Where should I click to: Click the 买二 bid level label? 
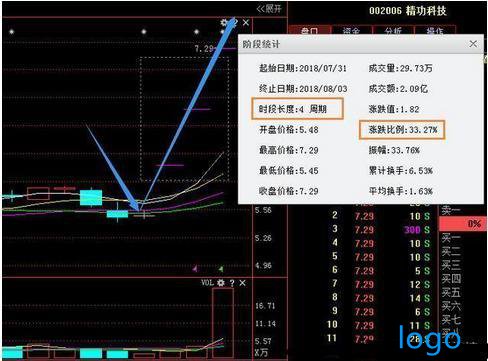pyautogui.click(x=451, y=251)
